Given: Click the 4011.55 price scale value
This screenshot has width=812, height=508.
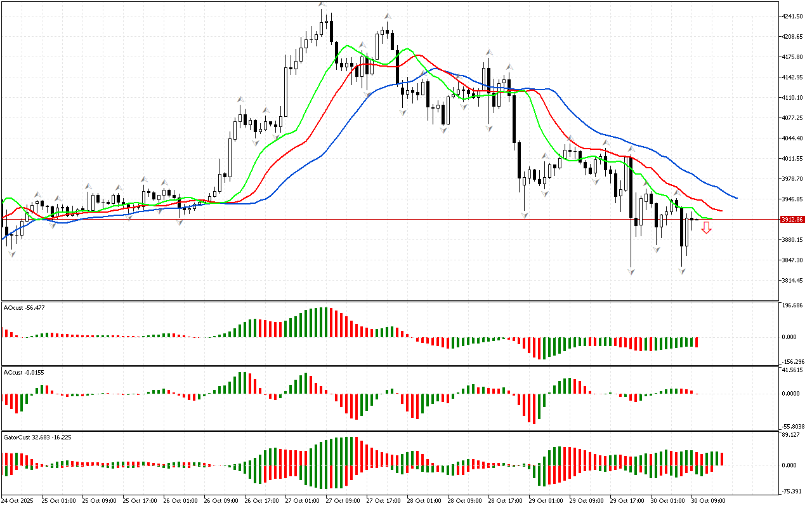Looking at the screenshot, I should [x=794, y=158].
